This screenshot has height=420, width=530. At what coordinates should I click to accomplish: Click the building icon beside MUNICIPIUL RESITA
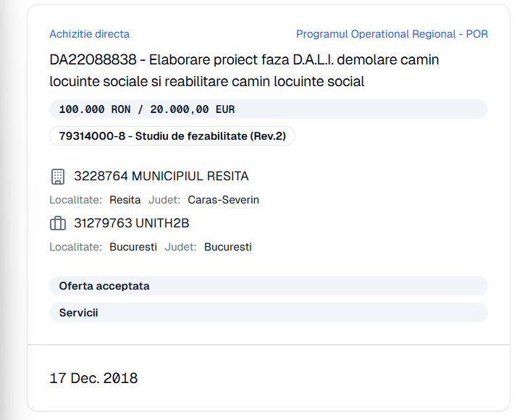point(58,177)
